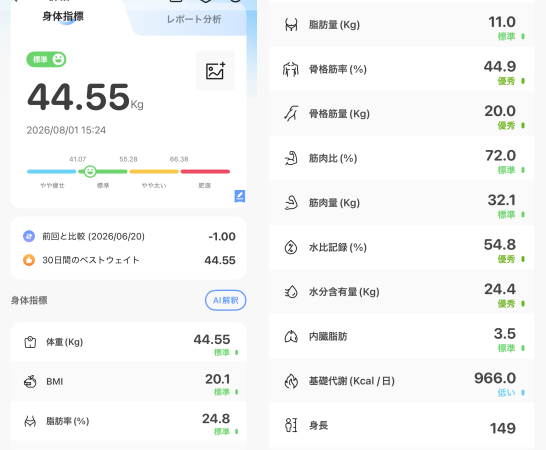The image size is (546, 450).
Task: Tap the 水比記録 water drop icon
Action: pos(291,248)
